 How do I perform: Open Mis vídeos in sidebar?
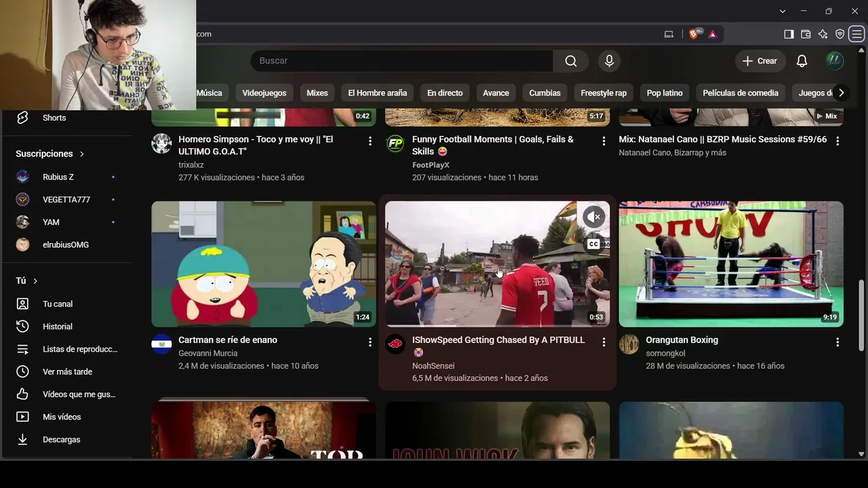66,417
